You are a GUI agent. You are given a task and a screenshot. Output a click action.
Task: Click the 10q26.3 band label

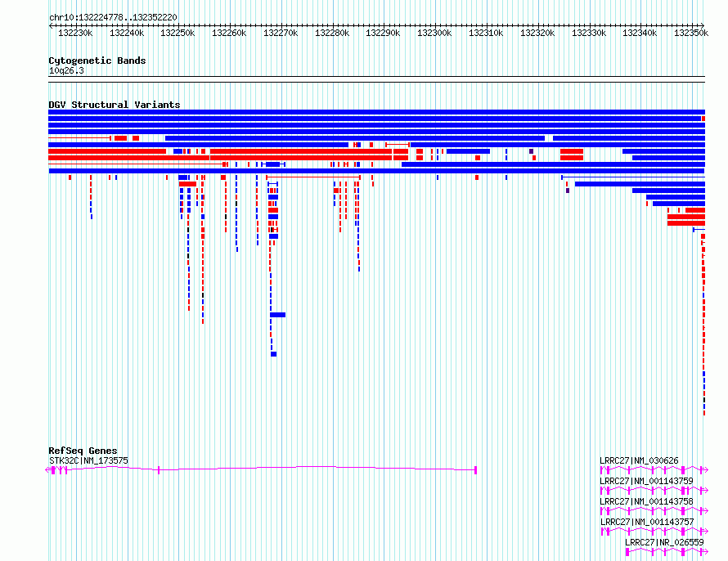[x=66, y=70]
